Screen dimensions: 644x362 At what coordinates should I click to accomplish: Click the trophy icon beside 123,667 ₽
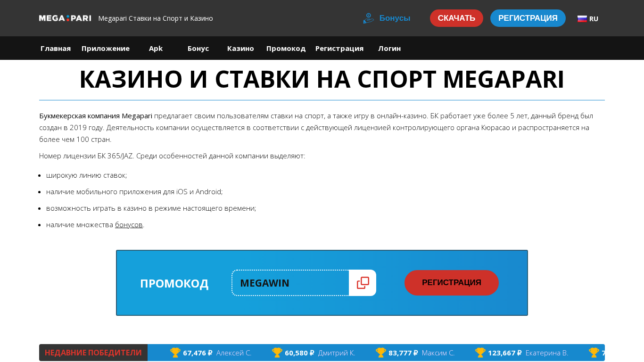click(480, 353)
